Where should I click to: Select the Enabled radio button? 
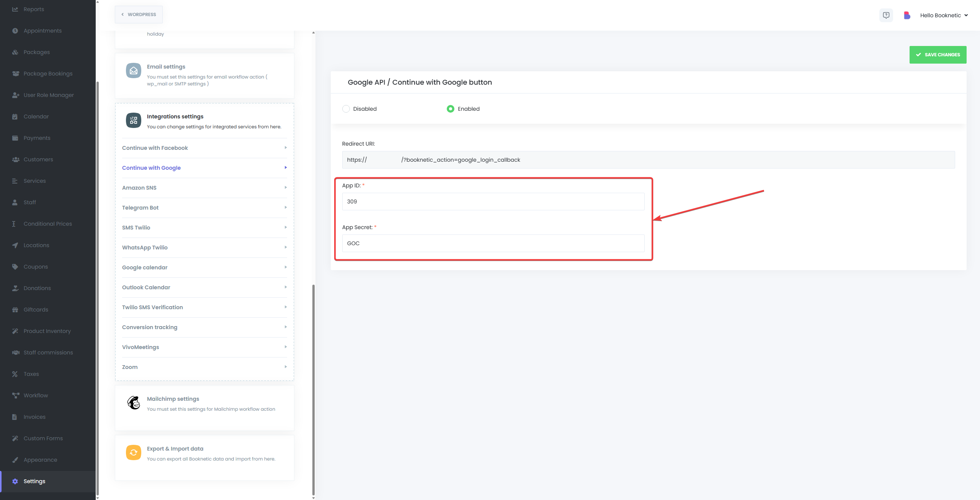(451, 109)
